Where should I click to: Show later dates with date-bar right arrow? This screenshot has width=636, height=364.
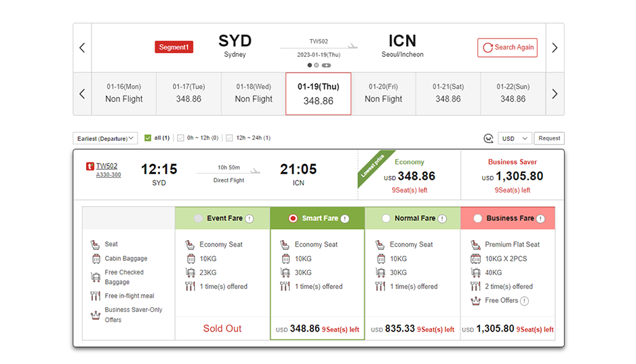coord(555,94)
